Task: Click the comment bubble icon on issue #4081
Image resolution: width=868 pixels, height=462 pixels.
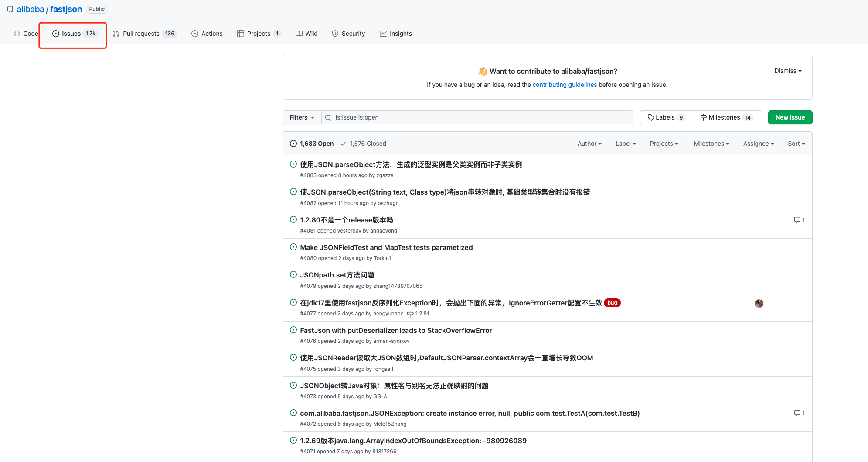Action: click(x=797, y=219)
